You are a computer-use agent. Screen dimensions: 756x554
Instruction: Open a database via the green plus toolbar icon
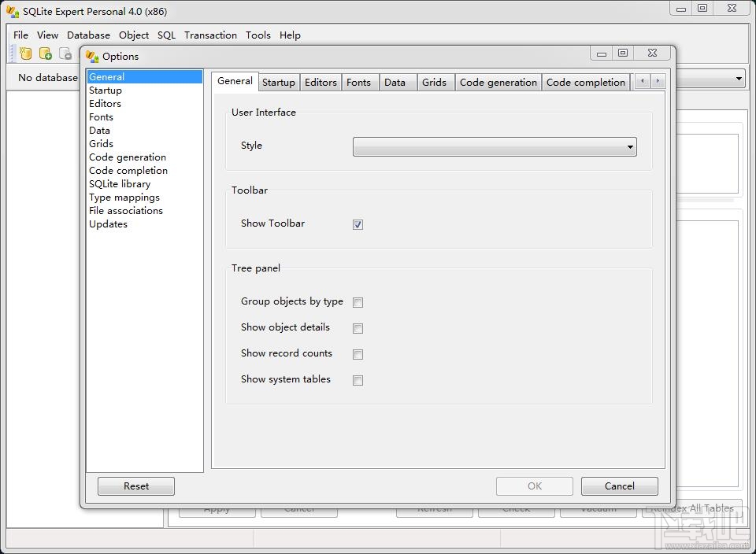click(x=45, y=53)
